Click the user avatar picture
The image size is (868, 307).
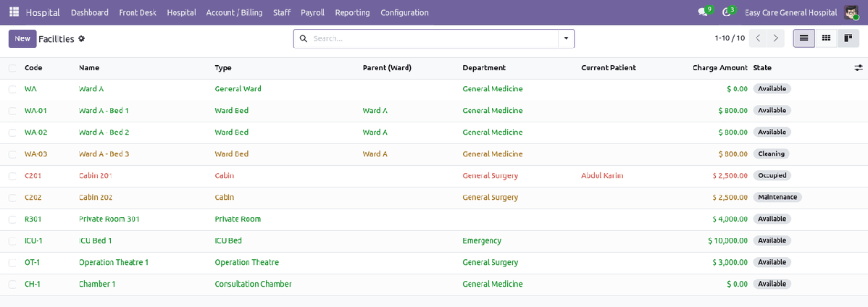click(851, 12)
